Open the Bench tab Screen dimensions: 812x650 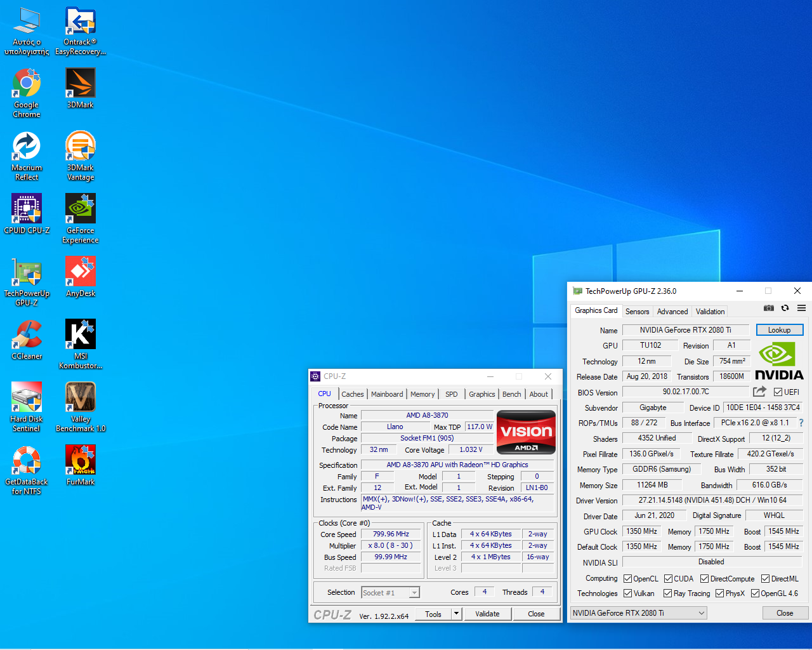(x=512, y=394)
